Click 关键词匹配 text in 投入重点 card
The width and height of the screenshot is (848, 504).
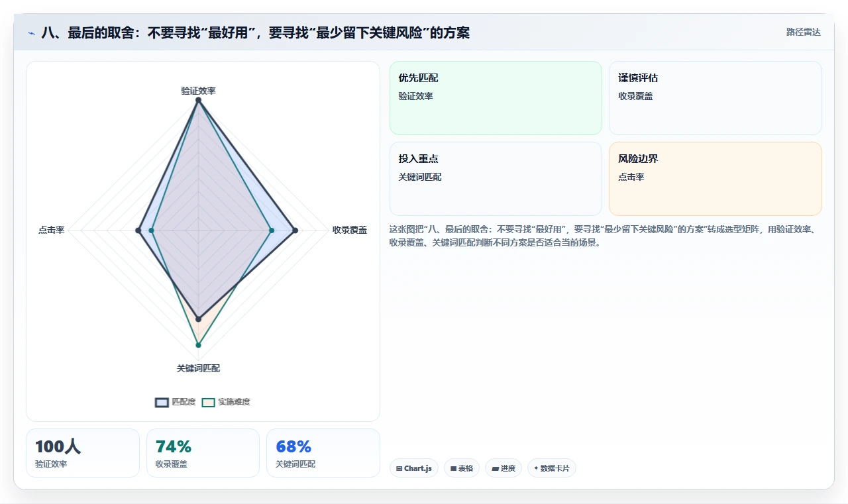(x=420, y=177)
